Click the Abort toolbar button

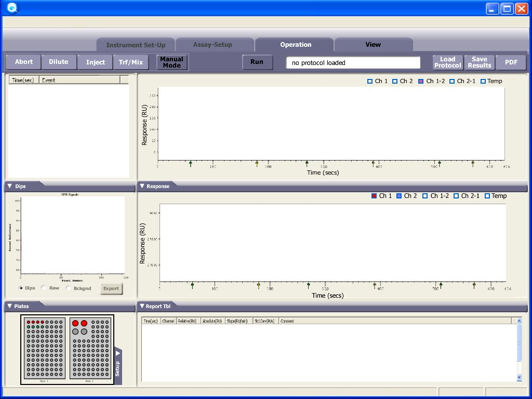[x=23, y=62]
